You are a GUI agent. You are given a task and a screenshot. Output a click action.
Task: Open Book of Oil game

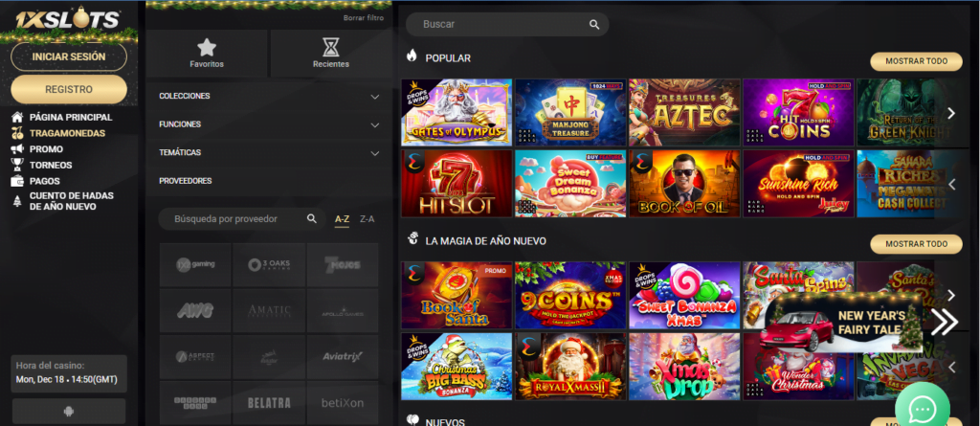point(684,184)
